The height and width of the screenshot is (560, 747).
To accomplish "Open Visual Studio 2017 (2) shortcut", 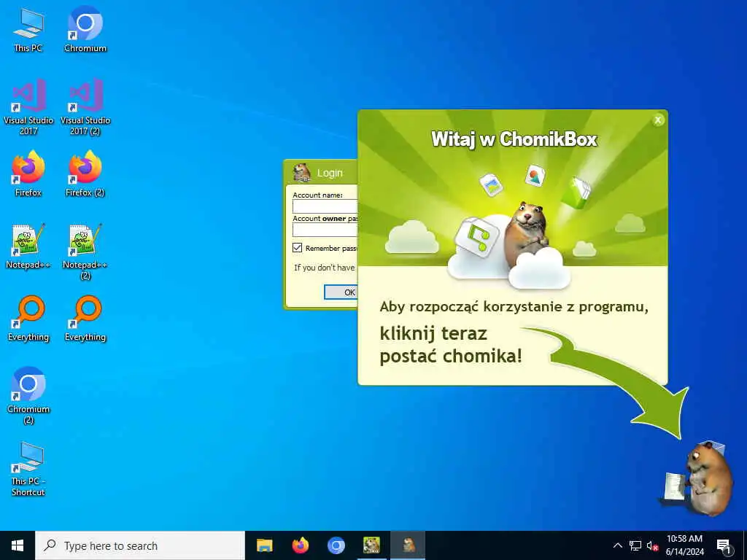I will pos(85,107).
